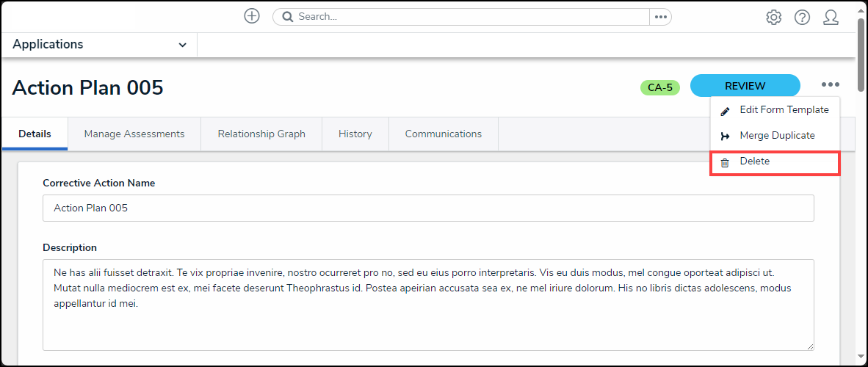
Task: Click the Merge Duplicate arrow icon
Action: point(725,137)
